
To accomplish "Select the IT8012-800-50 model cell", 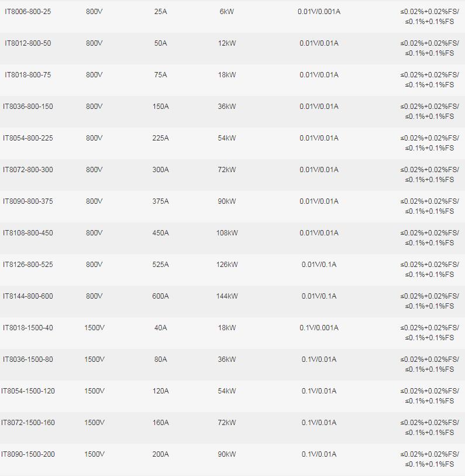I will pyautogui.click(x=27, y=43).
